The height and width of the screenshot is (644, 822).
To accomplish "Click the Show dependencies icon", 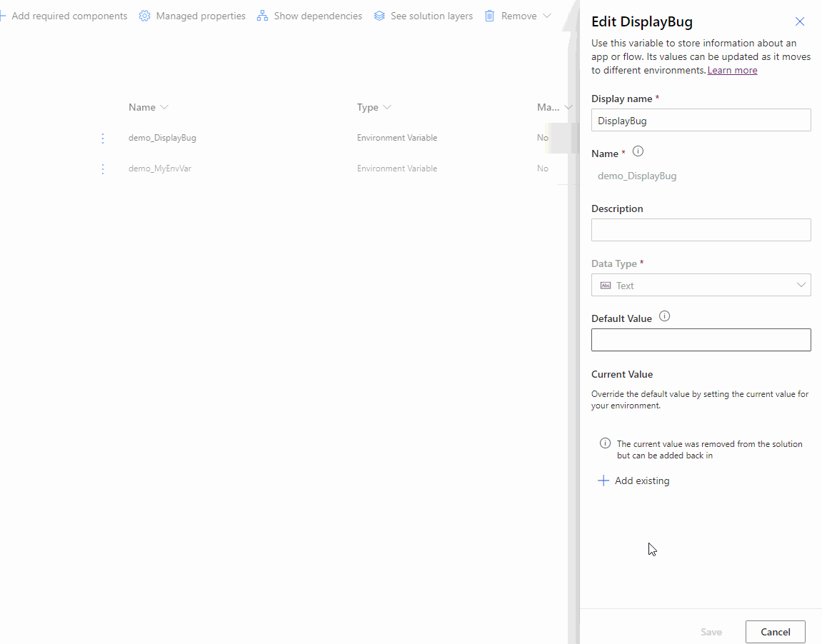I will point(262,16).
